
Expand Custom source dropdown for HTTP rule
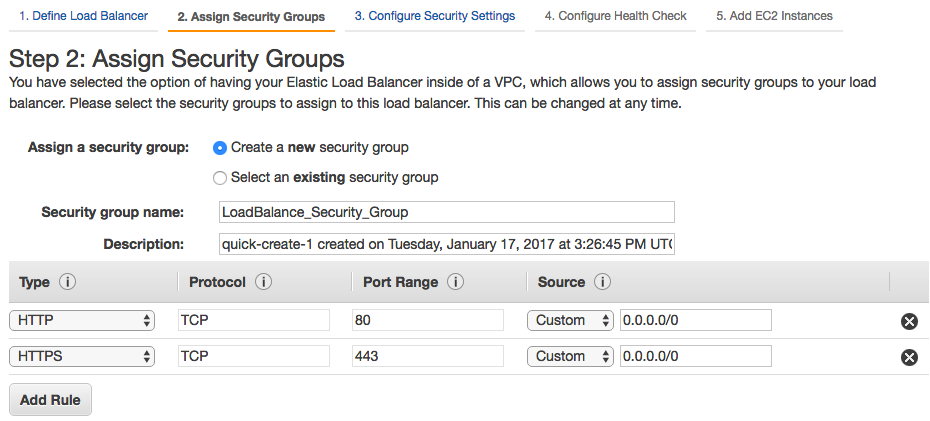pyautogui.click(x=570, y=320)
